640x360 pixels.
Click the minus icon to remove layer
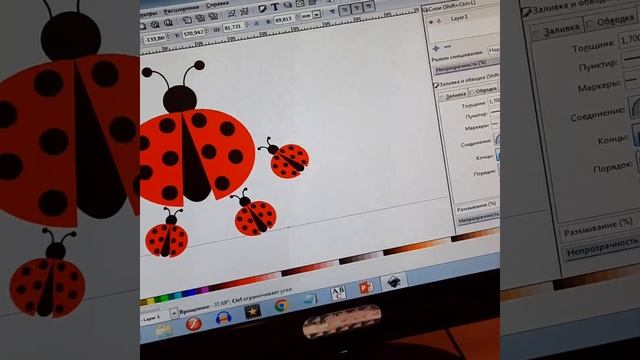[447, 47]
